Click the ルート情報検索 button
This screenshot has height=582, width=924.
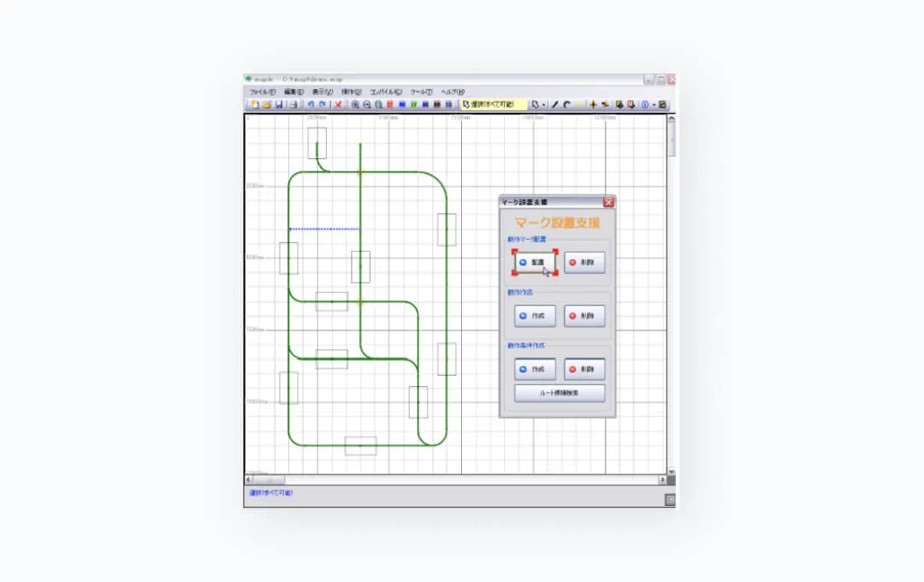tap(560, 394)
